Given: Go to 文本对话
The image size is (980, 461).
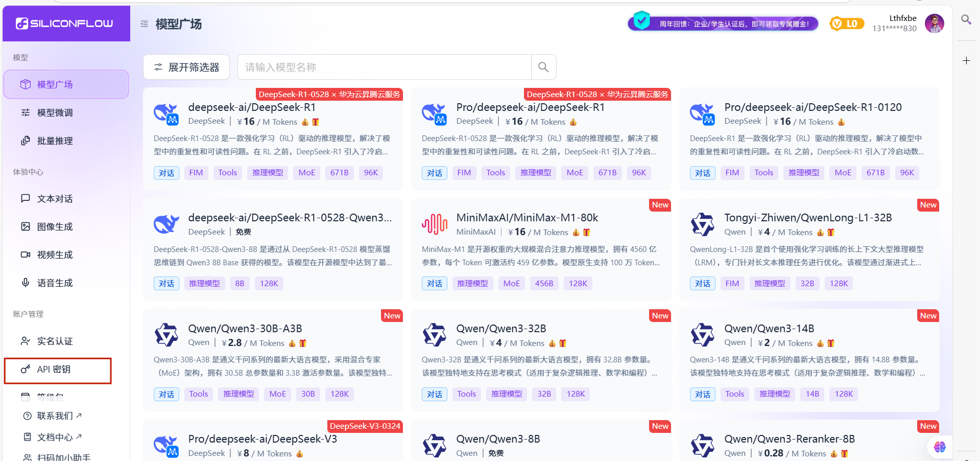Looking at the screenshot, I should [x=66, y=198].
